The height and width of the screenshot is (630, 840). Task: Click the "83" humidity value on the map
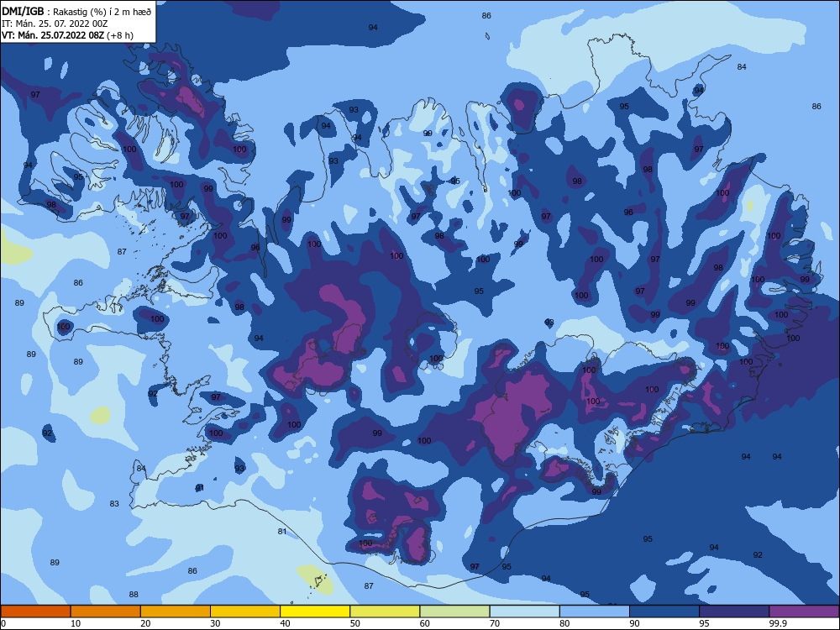pos(114,503)
